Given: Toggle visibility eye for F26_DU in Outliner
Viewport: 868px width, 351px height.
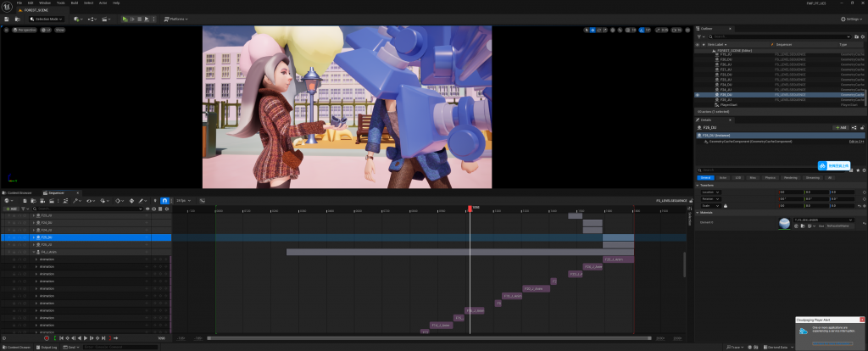Looking at the screenshot, I should click(698, 95).
